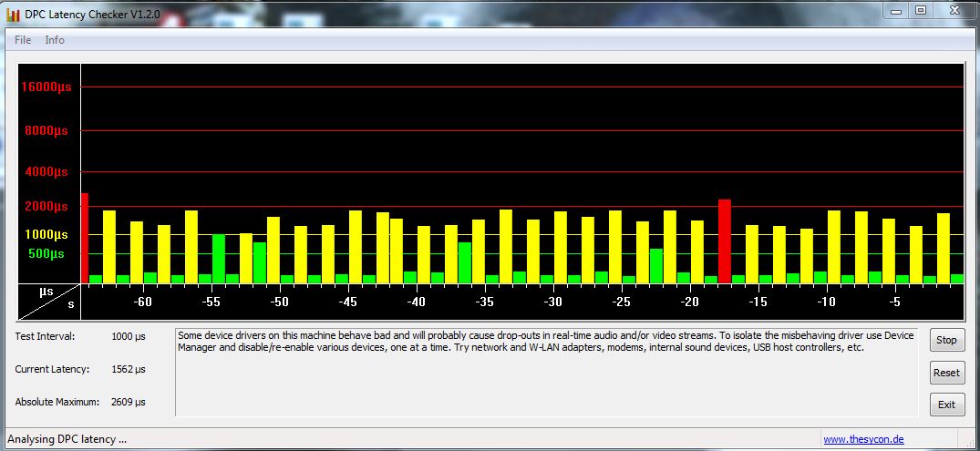Open the File menu
The width and height of the screenshot is (980, 451).
tap(23, 40)
